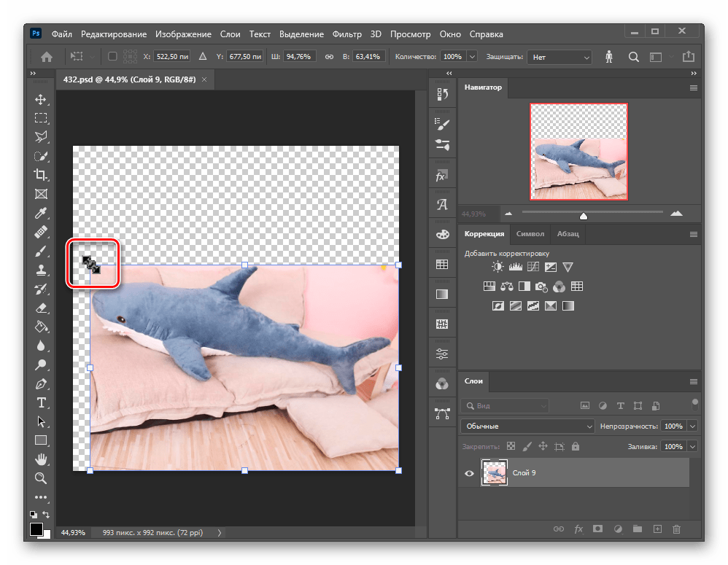Screen dimensions: 728x565
Task: Delete layer using trash icon
Action: 676,529
